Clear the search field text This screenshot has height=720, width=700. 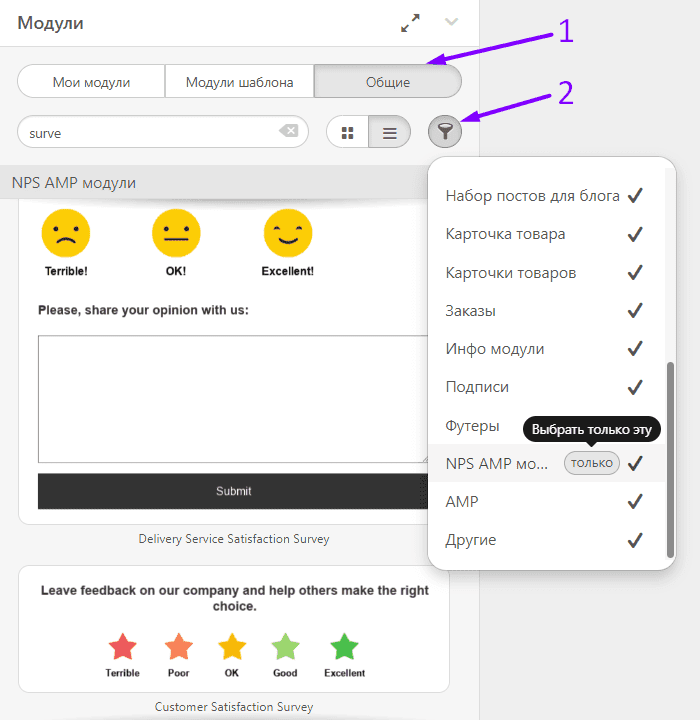point(288,131)
